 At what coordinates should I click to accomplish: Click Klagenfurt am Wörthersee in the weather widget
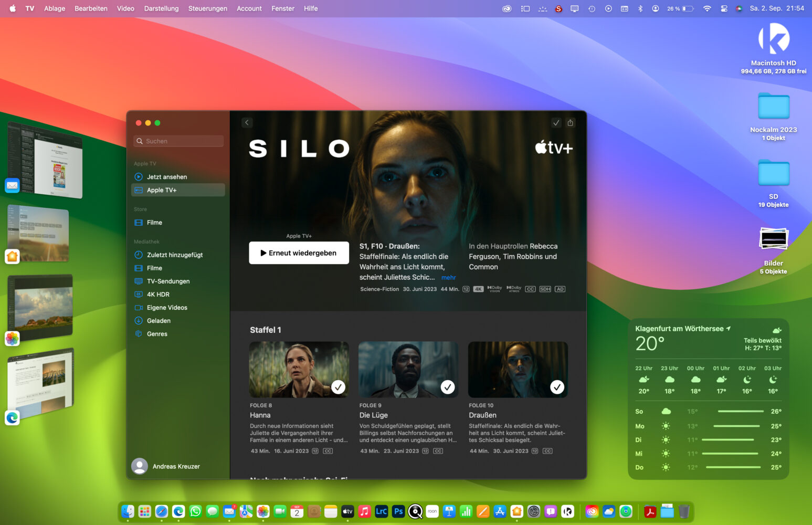tap(683, 329)
